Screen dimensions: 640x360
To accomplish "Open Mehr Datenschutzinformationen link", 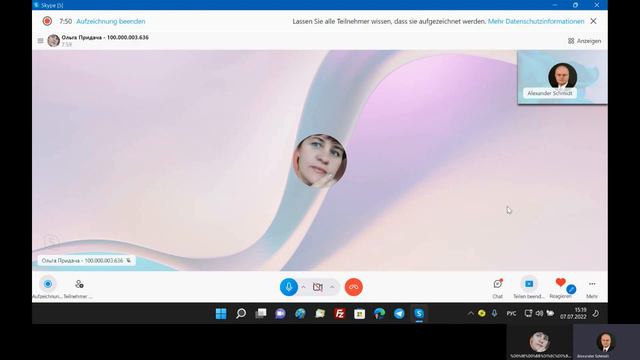I will click(x=536, y=21).
